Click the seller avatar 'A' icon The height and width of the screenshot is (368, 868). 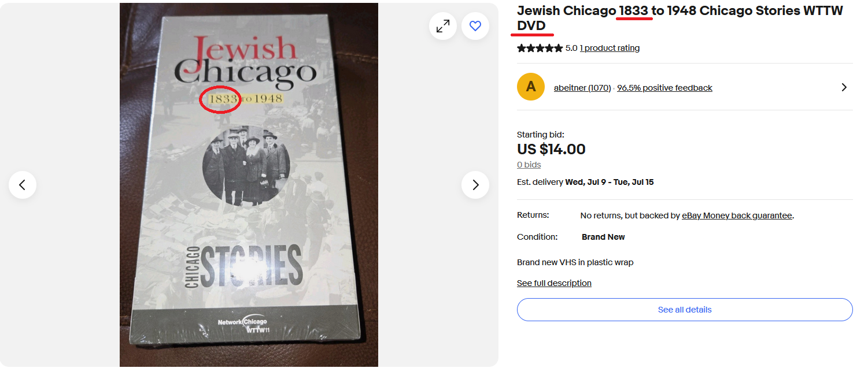(x=531, y=87)
